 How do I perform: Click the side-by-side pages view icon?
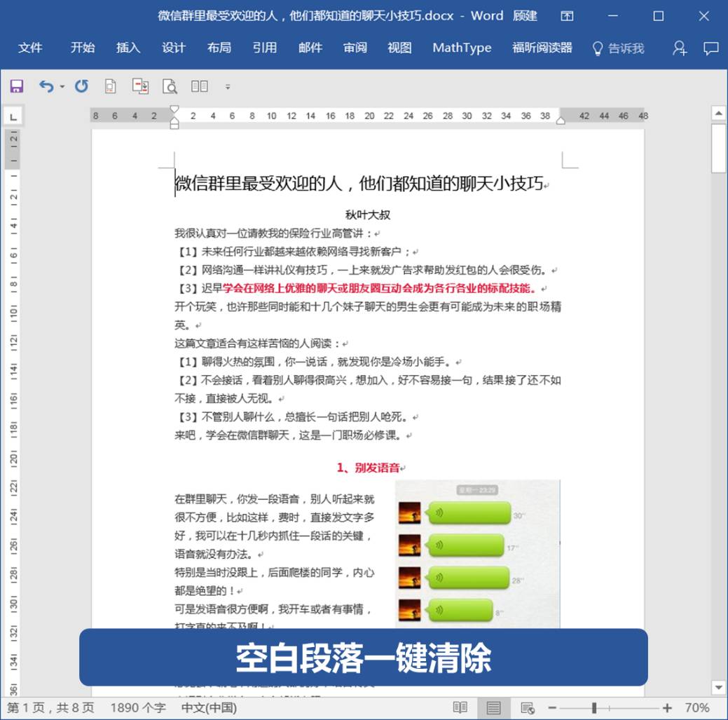coord(200,86)
